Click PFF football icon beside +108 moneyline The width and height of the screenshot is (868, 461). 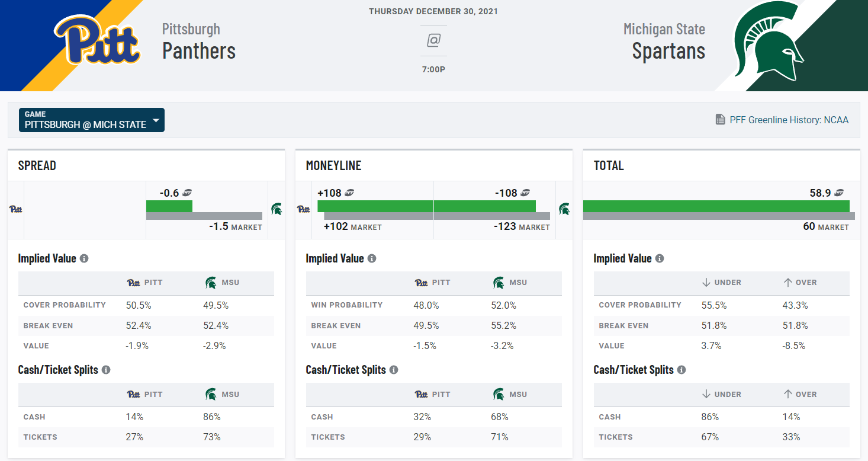[349, 193]
